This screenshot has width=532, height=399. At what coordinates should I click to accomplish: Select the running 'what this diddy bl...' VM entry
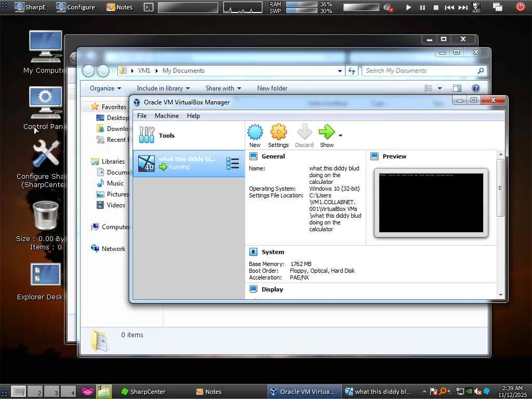pyautogui.click(x=189, y=164)
